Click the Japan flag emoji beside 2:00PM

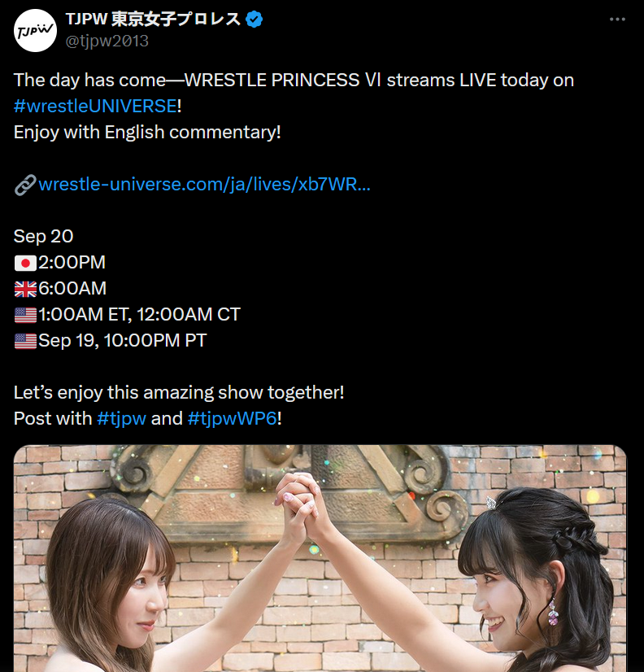pos(25,263)
